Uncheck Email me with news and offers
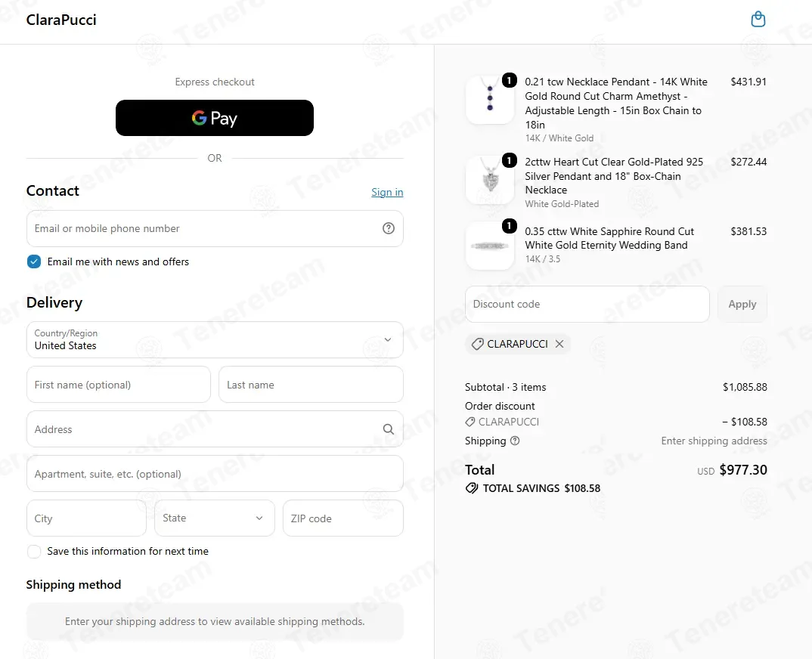812x659 pixels. [x=34, y=261]
